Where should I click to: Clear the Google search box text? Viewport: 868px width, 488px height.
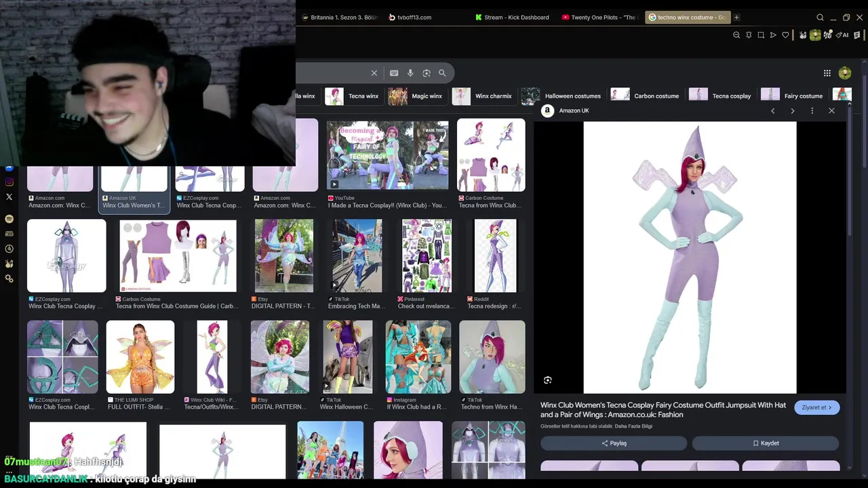tap(374, 73)
